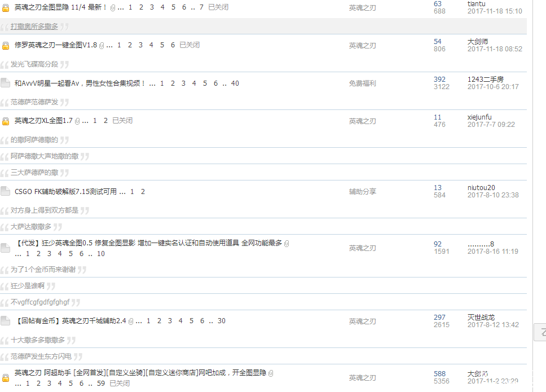Open thread 修罗英魂之刃一键全图V1.8
The image size is (546, 392).
tap(56, 45)
